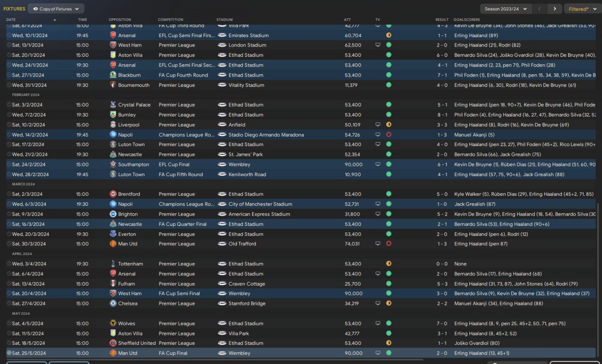Image resolution: width=602 pixels, height=364 pixels.
Task: Click the stadium icon beside Old Trafford
Action: click(x=222, y=244)
